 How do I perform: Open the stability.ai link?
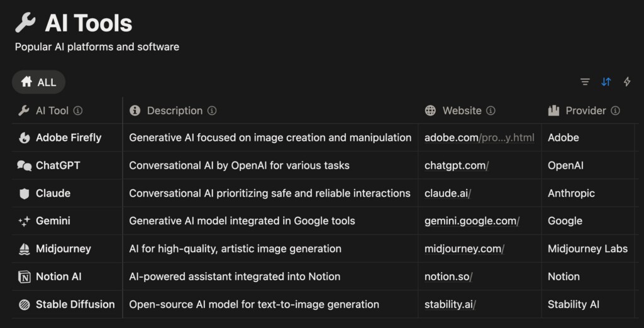[450, 305]
